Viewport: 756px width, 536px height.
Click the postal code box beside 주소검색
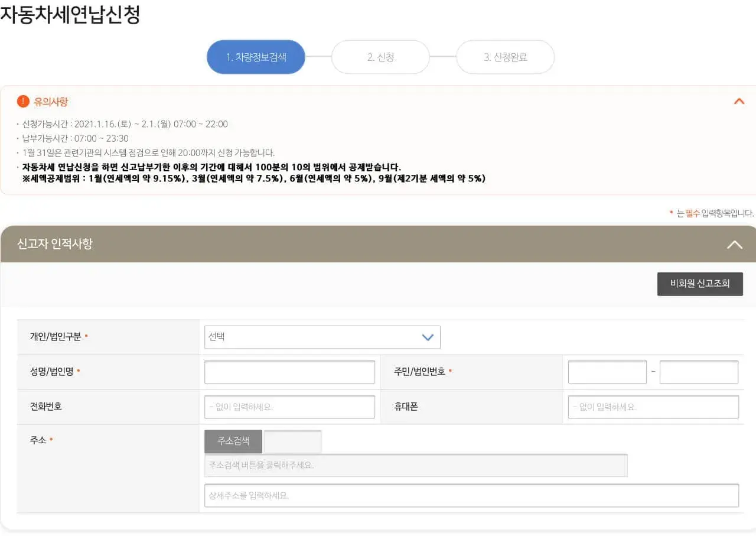(x=292, y=441)
